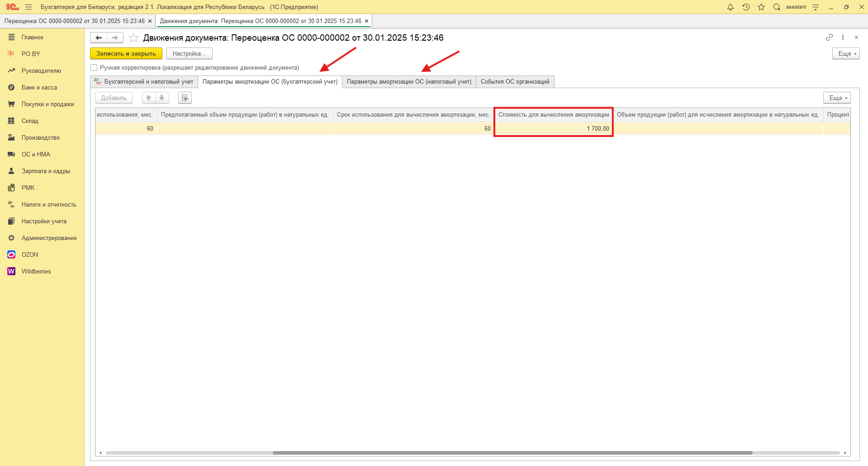The width and height of the screenshot is (868, 466).
Task: Move row up with arrow icon
Action: tap(149, 98)
